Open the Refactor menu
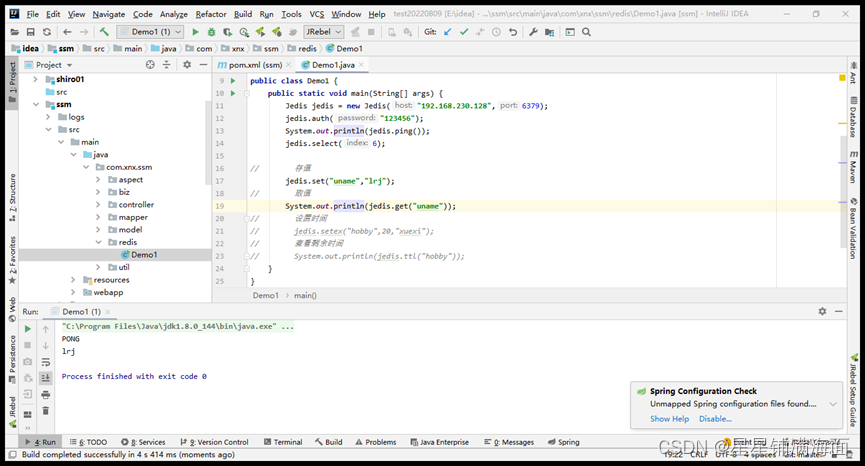 tap(211, 14)
